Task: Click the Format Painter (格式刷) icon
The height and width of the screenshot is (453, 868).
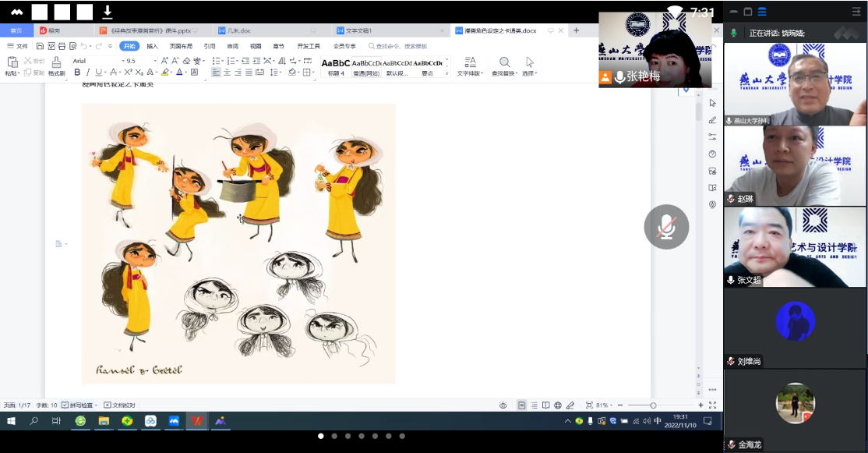Action: pos(56,65)
